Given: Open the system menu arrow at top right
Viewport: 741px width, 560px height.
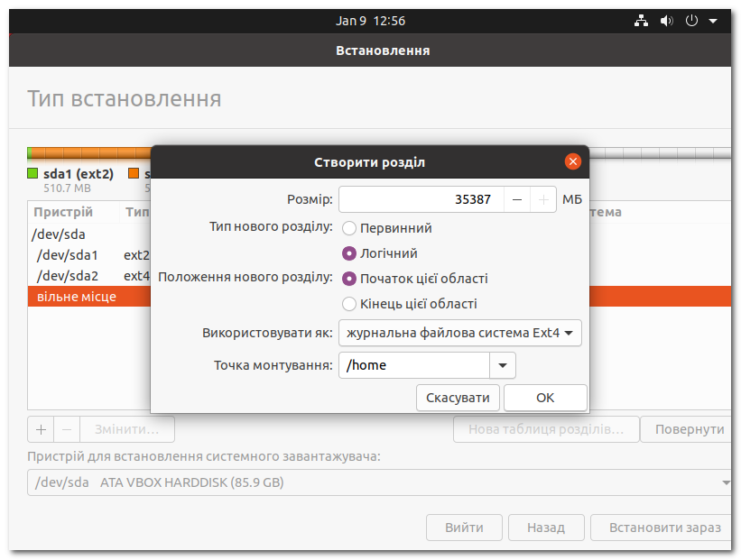Looking at the screenshot, I should point(713,20).
